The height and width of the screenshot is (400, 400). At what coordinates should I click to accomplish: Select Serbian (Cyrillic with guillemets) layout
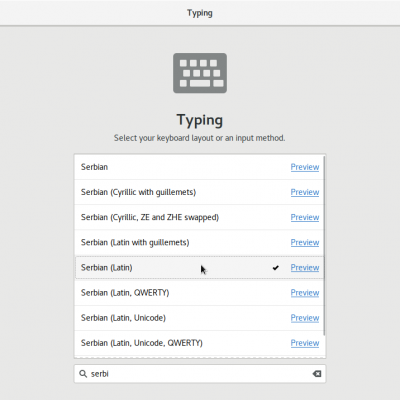(x=199, y=192)
